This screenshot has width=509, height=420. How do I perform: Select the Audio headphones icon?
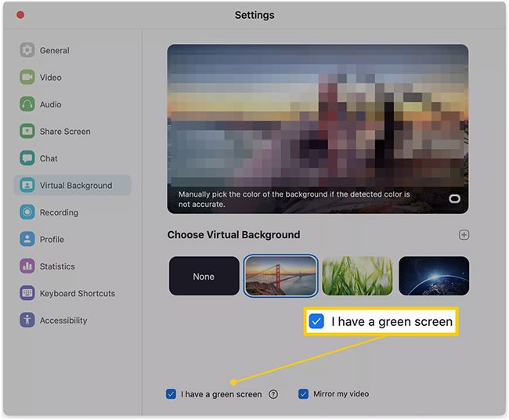pyautogui.click(x=27, y=104)
